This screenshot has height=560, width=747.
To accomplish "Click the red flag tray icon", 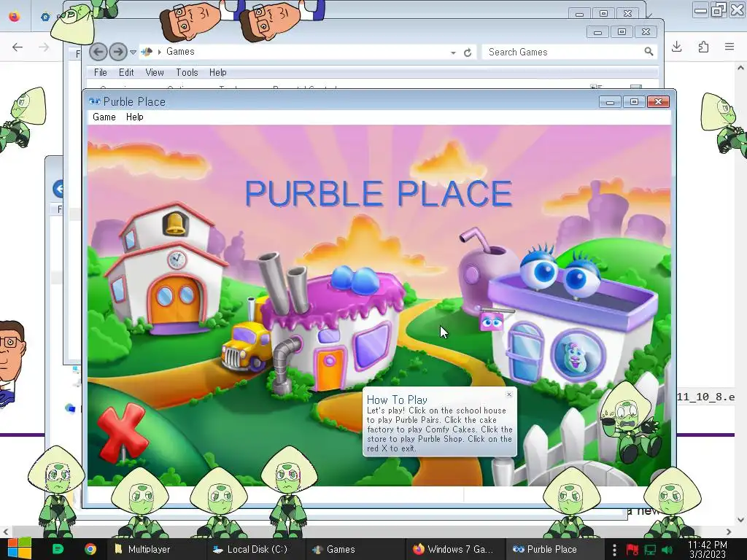I will pos(632,550).
